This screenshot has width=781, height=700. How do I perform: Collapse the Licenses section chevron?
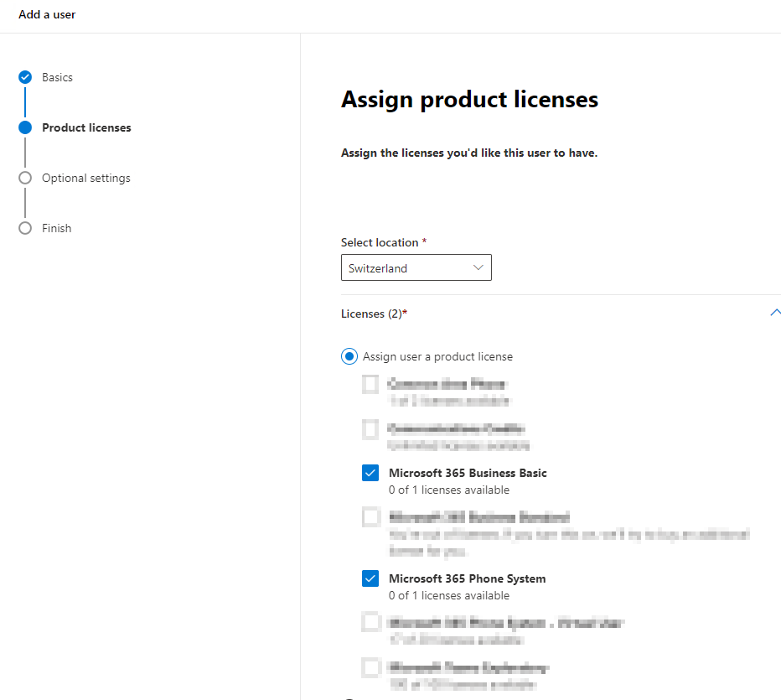775,313
